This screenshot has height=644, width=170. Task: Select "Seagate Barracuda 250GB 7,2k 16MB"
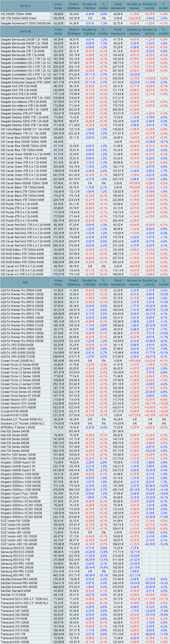(x=24, y=39)
